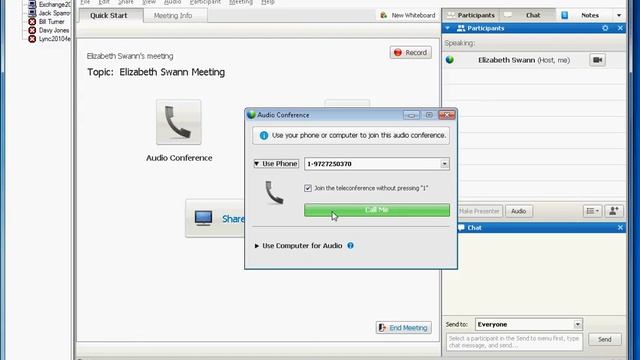Close the Participants panel with its X
The height and width of the screenshot is (360, 640).
(620, 28)
